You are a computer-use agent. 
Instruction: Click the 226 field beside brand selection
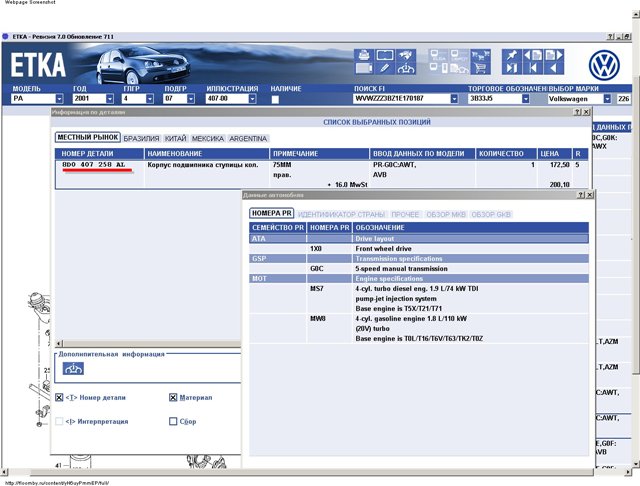coord(623,99)
